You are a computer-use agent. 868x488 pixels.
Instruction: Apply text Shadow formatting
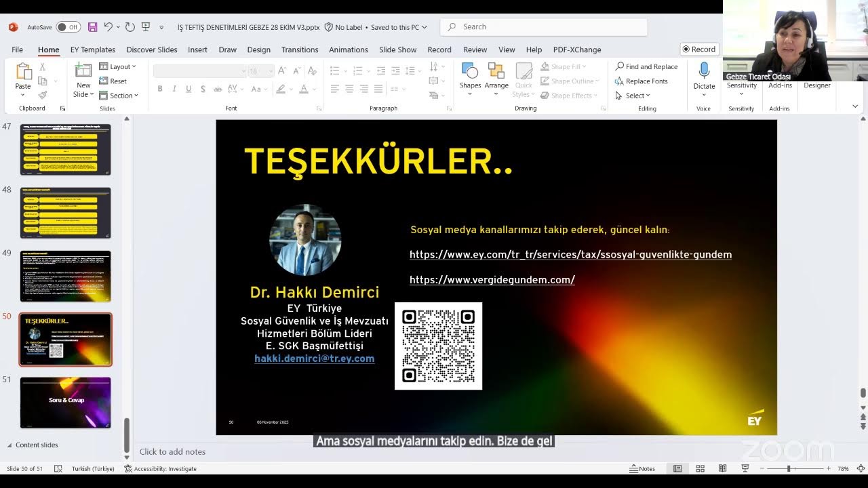click(x=203, y=89)
